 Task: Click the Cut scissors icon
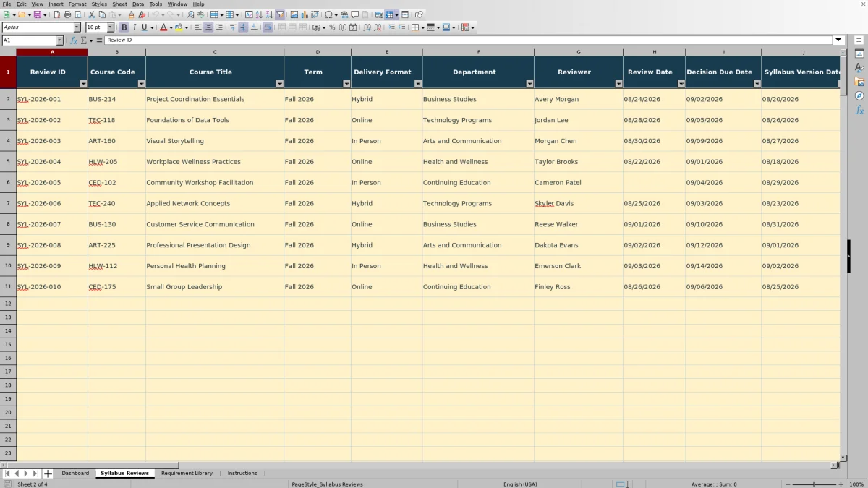tap(92, 14)
